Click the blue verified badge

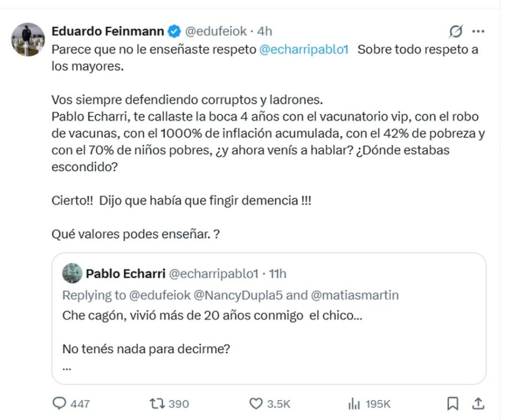[174, 32]
